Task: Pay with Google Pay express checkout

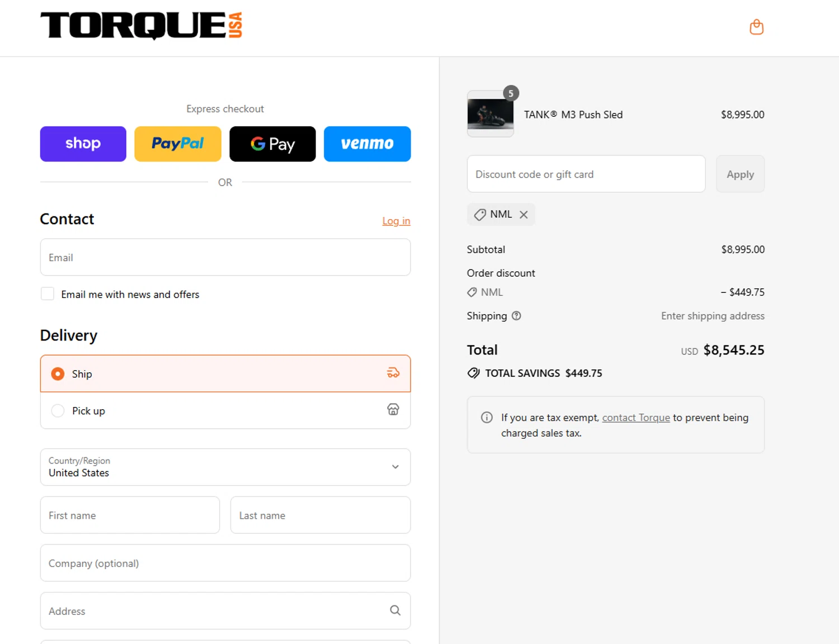Action: pyautogui.click(x=272, y=144)
